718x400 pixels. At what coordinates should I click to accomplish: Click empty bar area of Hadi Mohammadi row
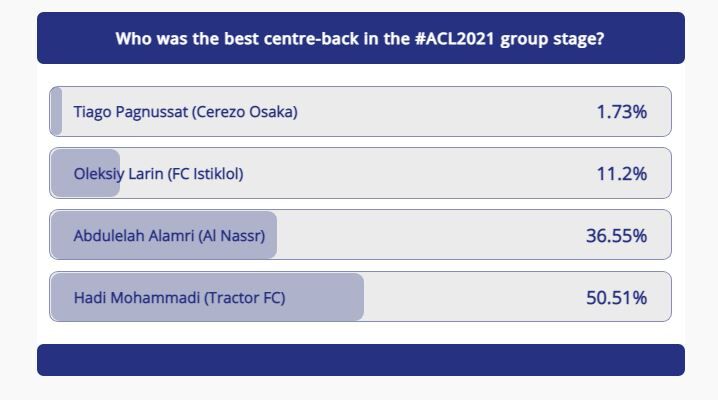coord(470,298)
